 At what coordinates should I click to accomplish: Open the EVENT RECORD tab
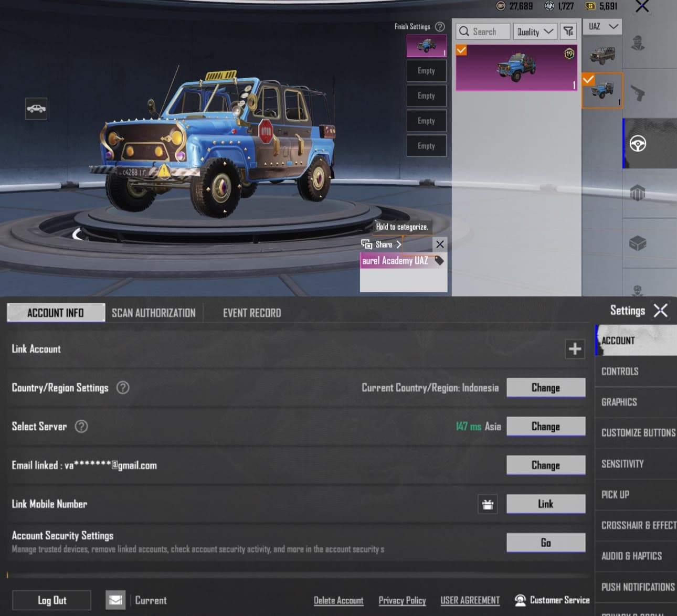[x=252, y=313]
